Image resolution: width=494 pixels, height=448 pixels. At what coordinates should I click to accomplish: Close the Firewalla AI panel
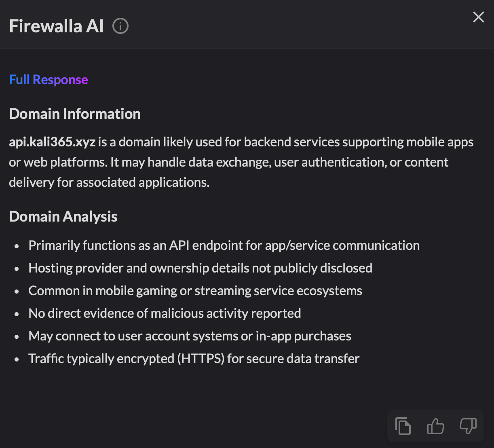(479, 17)
